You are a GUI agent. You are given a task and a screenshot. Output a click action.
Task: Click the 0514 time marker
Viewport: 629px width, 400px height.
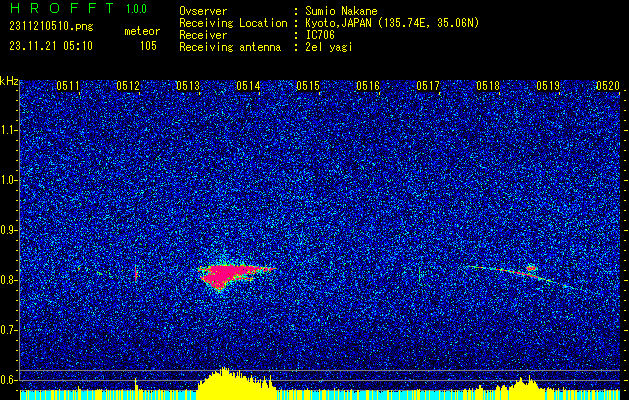coord(248,86)
